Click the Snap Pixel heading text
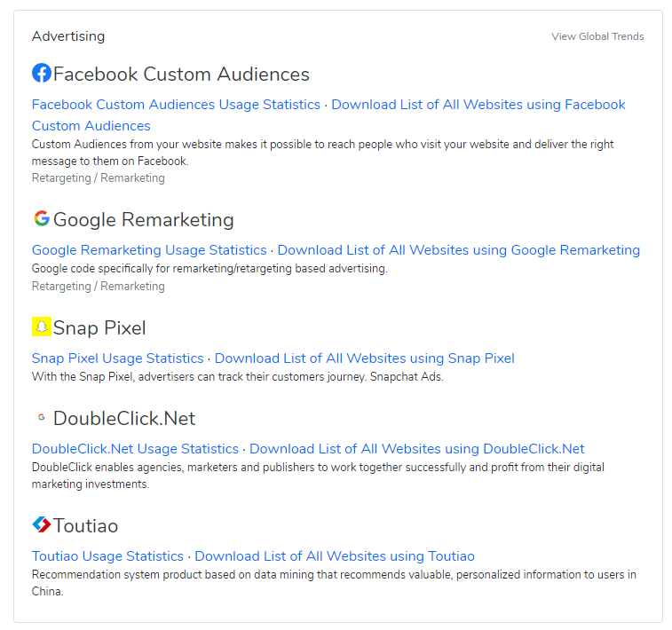 pos(99,328)
